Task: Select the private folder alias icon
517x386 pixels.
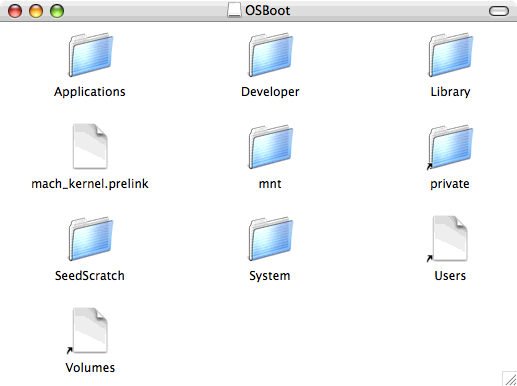Action: 450,147
